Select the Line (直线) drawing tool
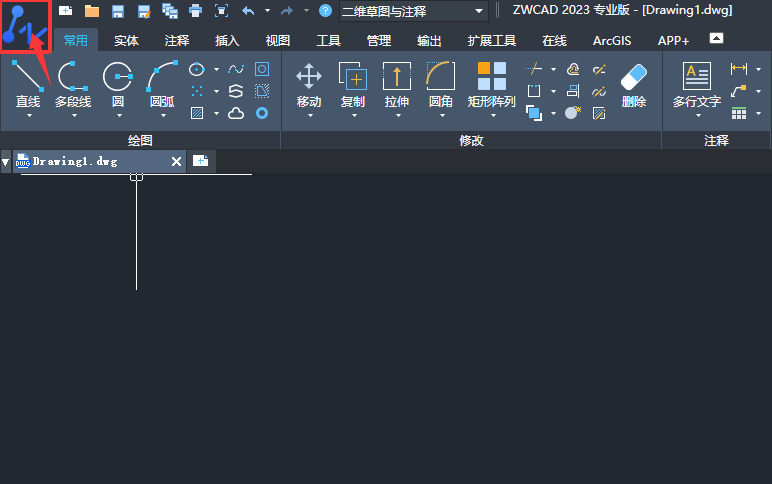Viewport: 772px width, 484px height. pos(28,84)
